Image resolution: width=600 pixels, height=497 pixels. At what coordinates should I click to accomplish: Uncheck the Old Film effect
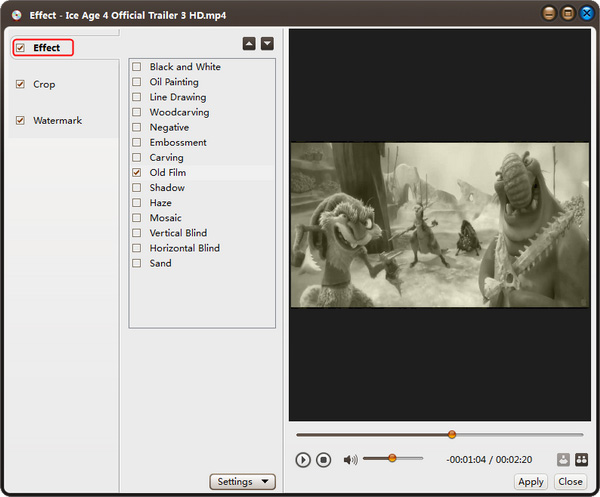tap(137, 173)
